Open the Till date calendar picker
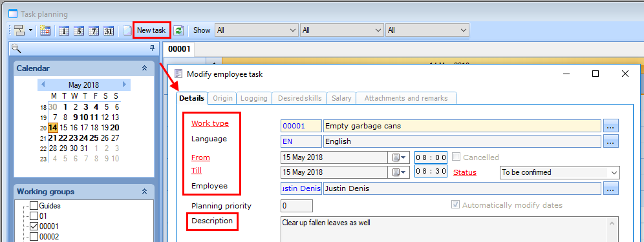This screenshot has height=242, width=644. 398,172
